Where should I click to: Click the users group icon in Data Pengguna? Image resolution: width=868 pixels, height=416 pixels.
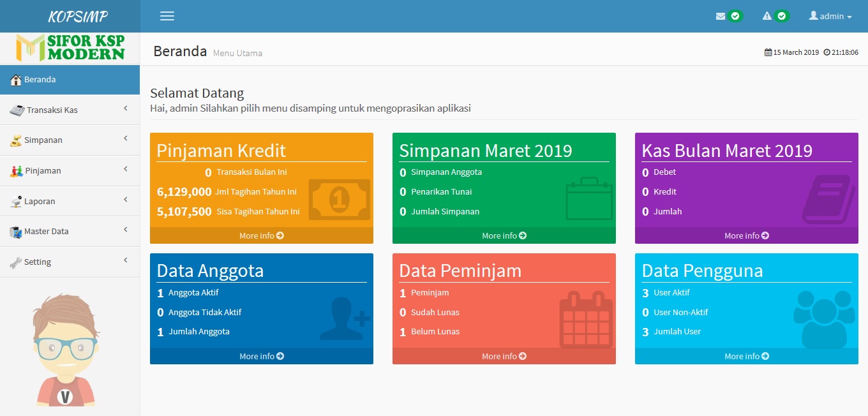[824, 318]
